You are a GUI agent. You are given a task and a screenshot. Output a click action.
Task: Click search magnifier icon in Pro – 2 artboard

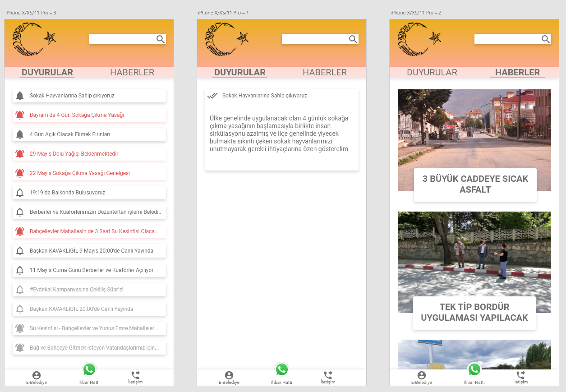click(545, 39)
